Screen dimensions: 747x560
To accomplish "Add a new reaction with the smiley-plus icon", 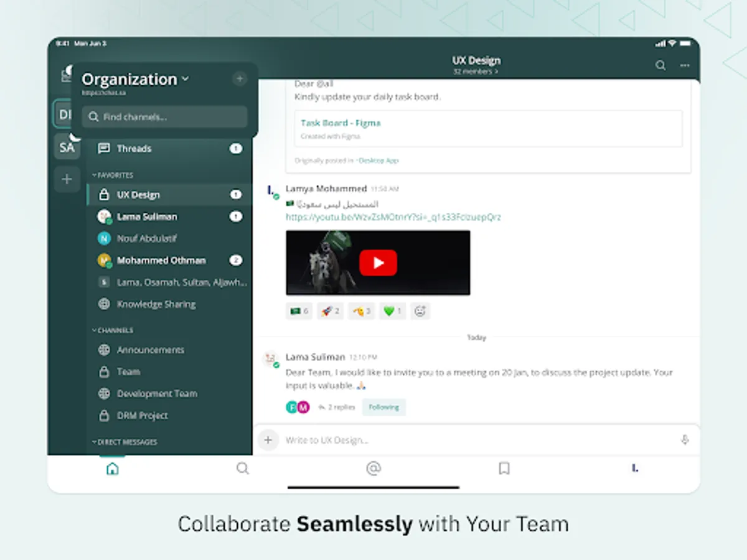I will tap(420, 310).
